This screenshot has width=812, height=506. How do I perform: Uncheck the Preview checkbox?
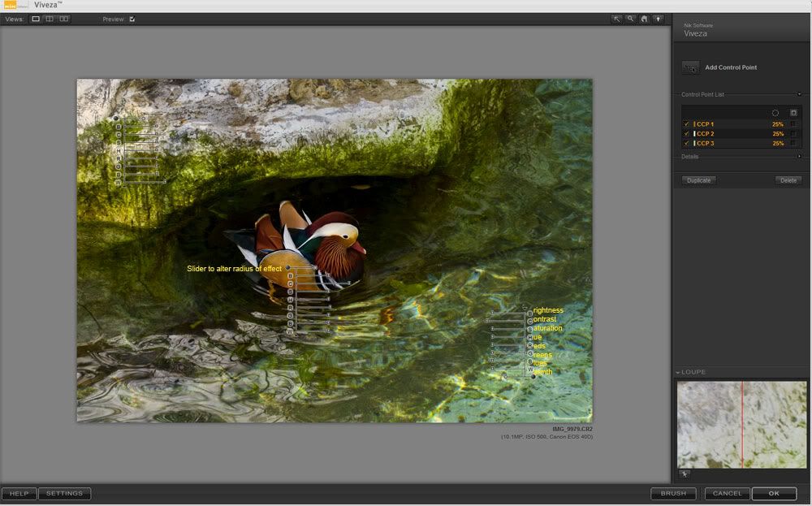pyautogui.click(x=132, y=19)
